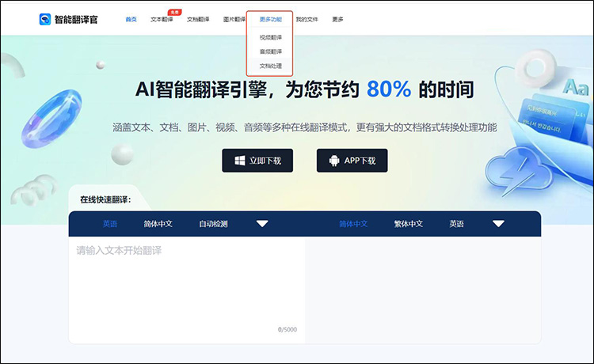Viewport: 594px width, 364px height.
Task: Open the 首页 navigation tab
Action: pos(131,19)
